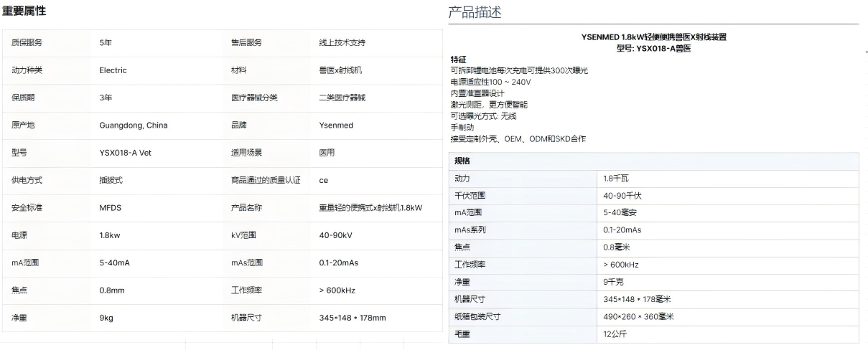Screen dimensions: 868x350
Task: Click the 适用场景 label
Action: [246, 153]
